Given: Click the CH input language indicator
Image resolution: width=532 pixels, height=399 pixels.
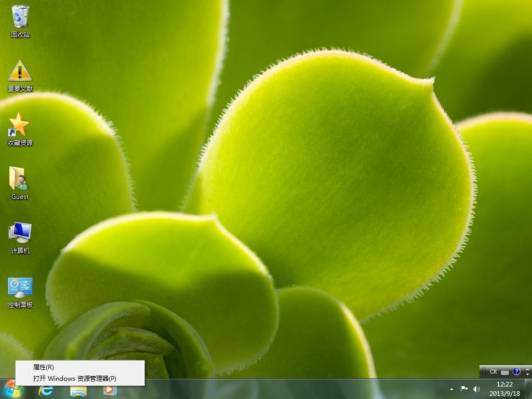Looking at the screenshot, I should point(494,371).
